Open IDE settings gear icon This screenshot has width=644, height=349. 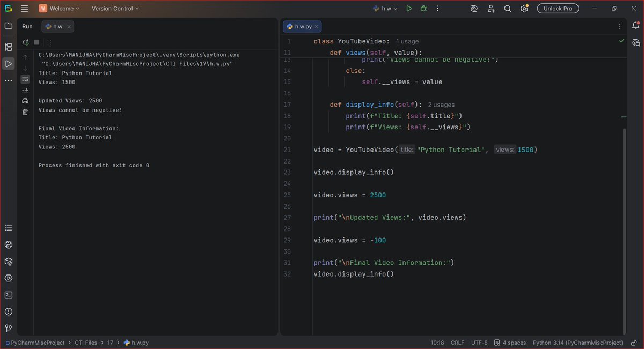[524, 9]
